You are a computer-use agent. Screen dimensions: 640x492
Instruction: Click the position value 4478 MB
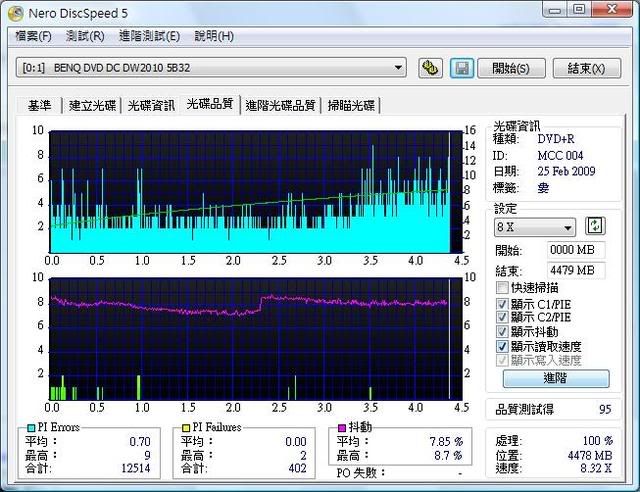(590, 455)
